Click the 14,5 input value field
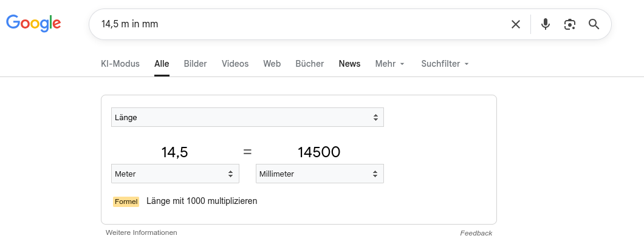Screen dimensions: 644x244 [x=175, y=152]
